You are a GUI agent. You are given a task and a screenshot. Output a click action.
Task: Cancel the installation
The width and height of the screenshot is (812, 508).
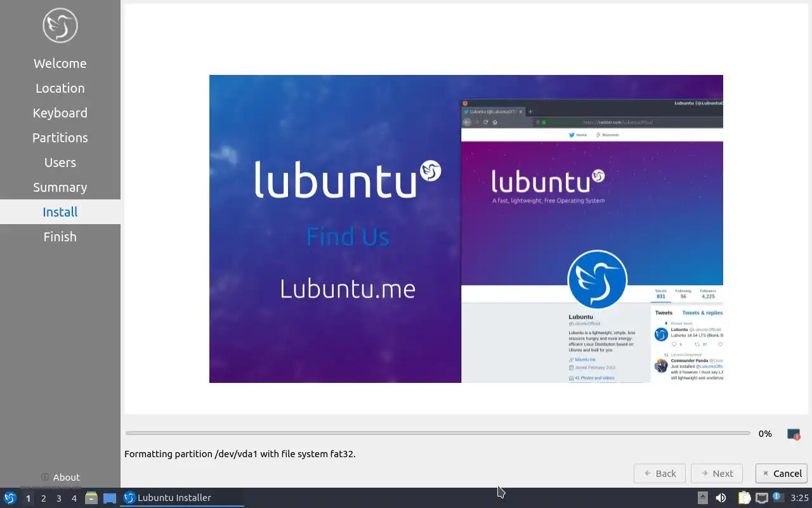tap(781, 473)
